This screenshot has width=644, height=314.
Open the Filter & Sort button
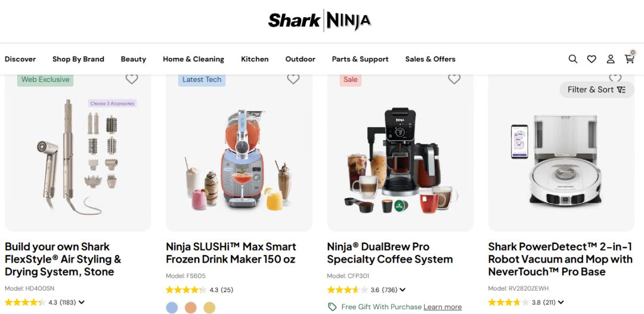tap(597, 90)
